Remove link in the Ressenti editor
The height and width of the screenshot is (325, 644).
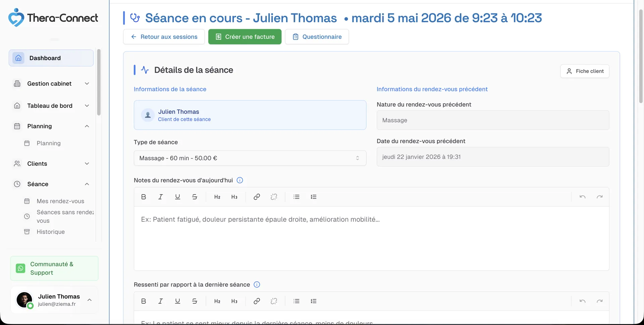pyautogui.click(x=274, y=301)
